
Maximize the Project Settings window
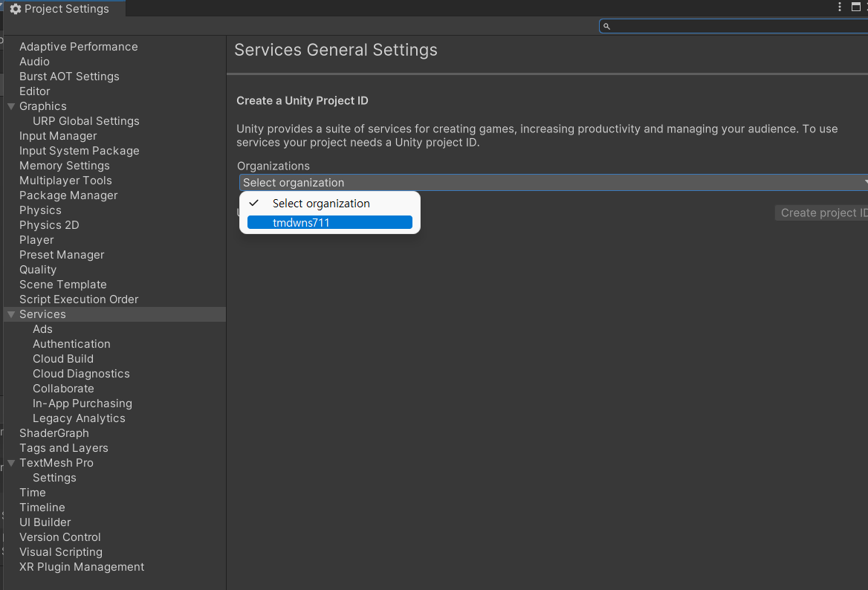click(855, 7)
